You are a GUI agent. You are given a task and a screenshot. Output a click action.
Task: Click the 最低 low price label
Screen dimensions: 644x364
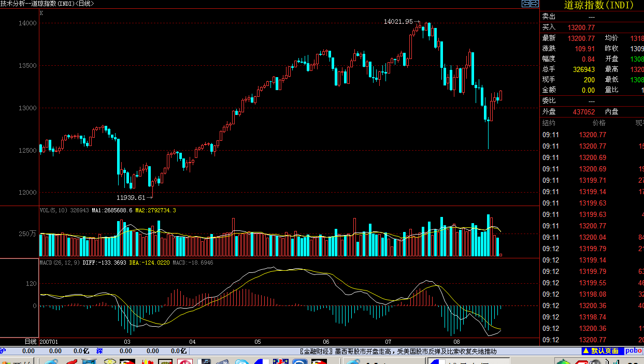click(x=611, y=80)
